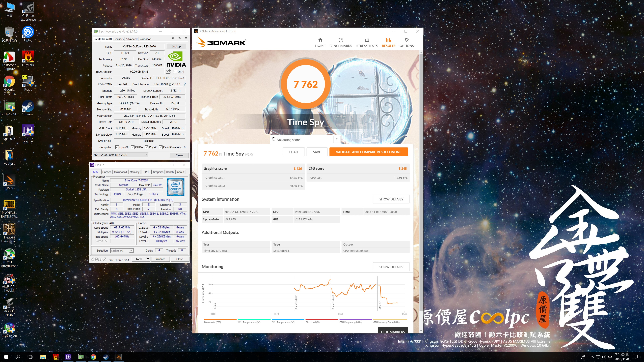Switch to Validation tab in GPU-Z
The image size is (644, 362).
[145, 39]
